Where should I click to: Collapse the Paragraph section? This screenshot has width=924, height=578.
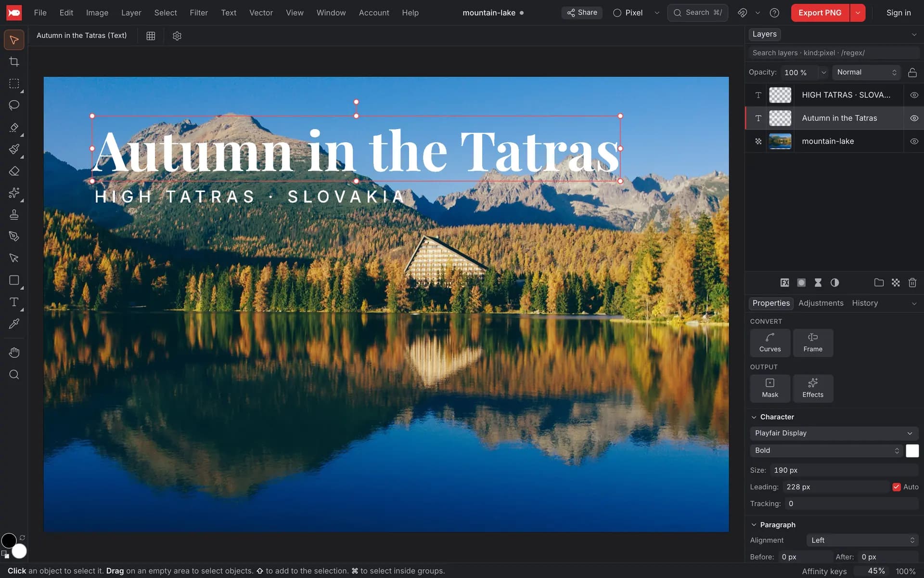click(x=754, y=525)
